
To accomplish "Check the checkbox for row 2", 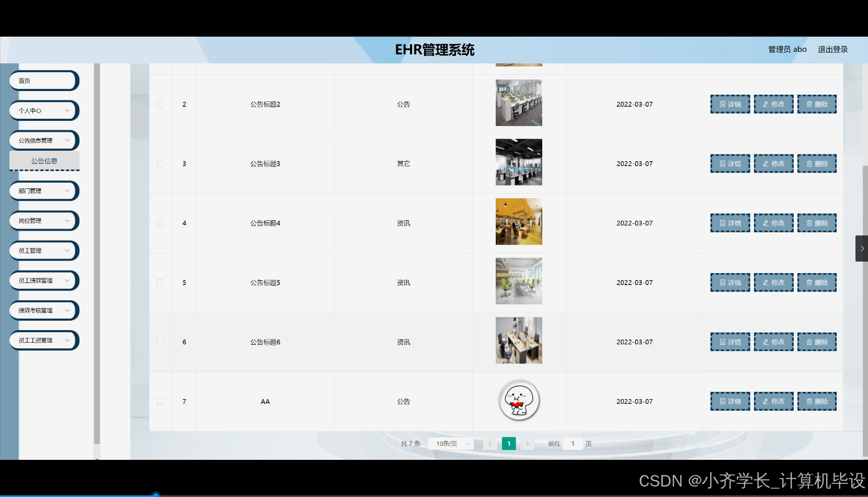I will (x=161, y=104).
